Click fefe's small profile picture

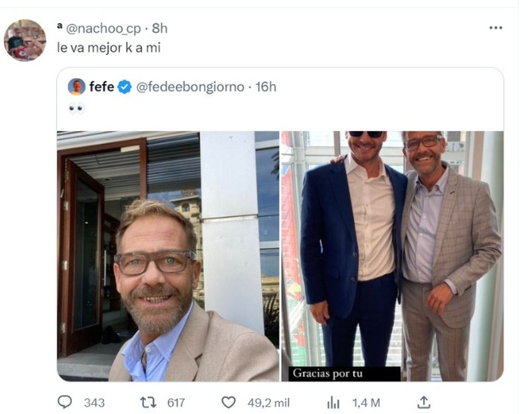[77, 87]
